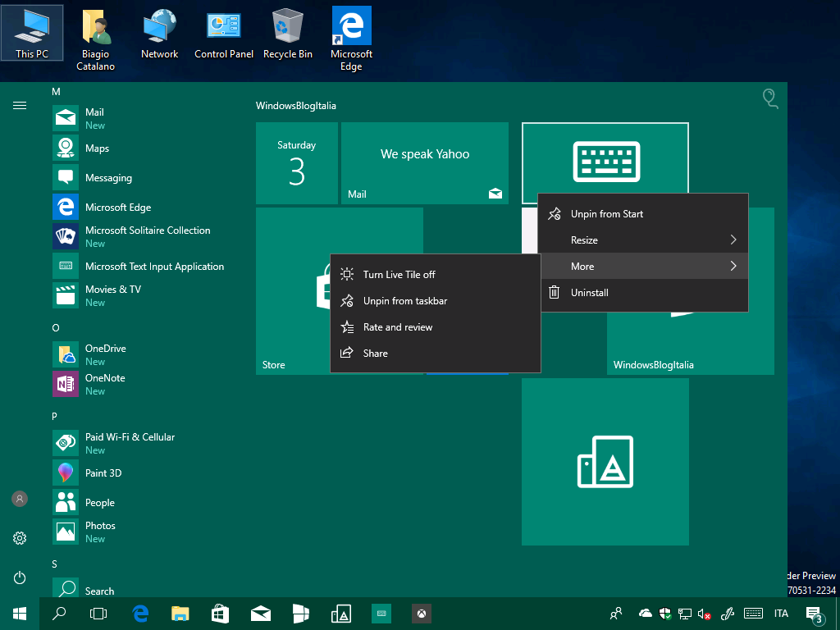
Task: Click the Windows Start button
Action: pos(20,614)
